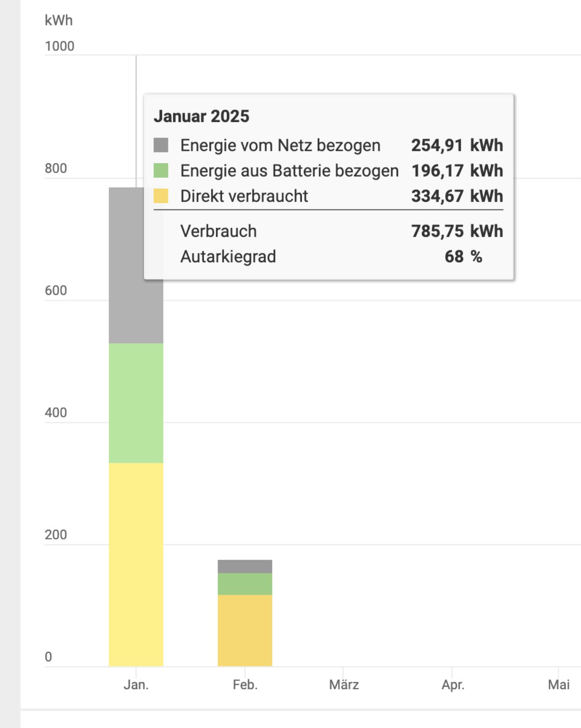
Task: Click the green segment of February bar
Action: (245, 584)
